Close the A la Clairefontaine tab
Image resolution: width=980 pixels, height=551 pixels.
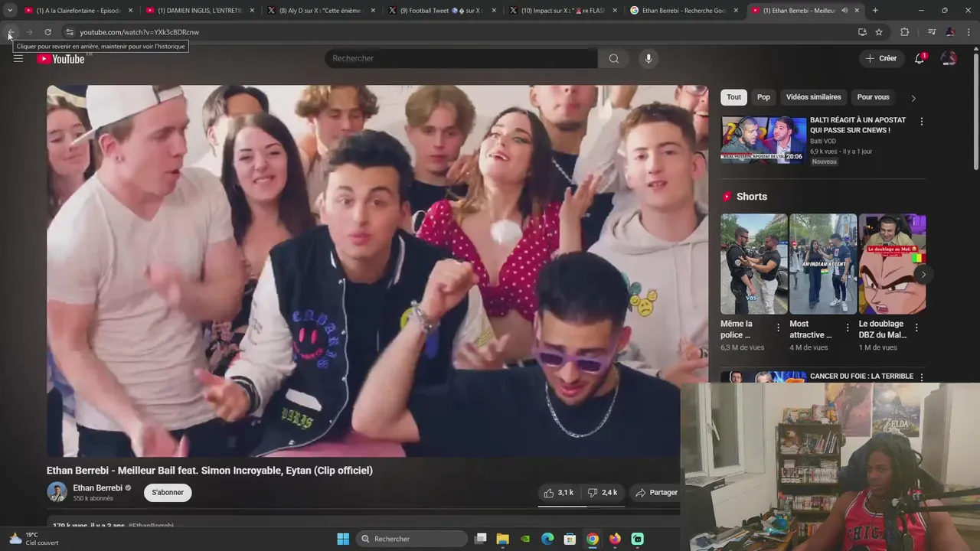coord(131,11)
